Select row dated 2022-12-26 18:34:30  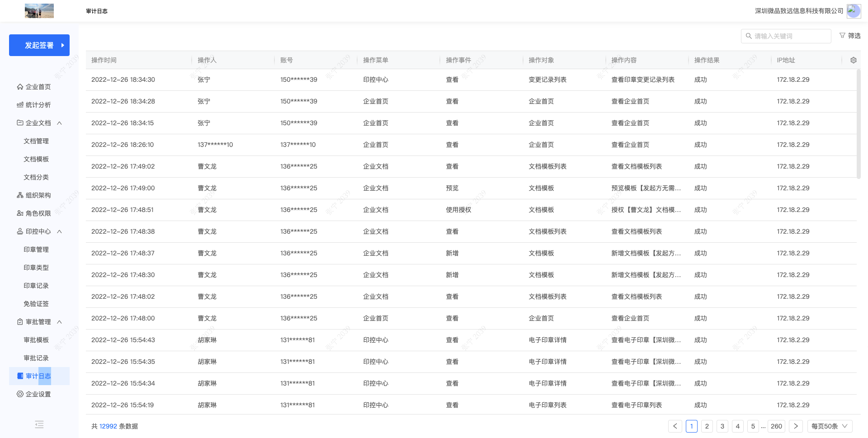coord(471,80)
